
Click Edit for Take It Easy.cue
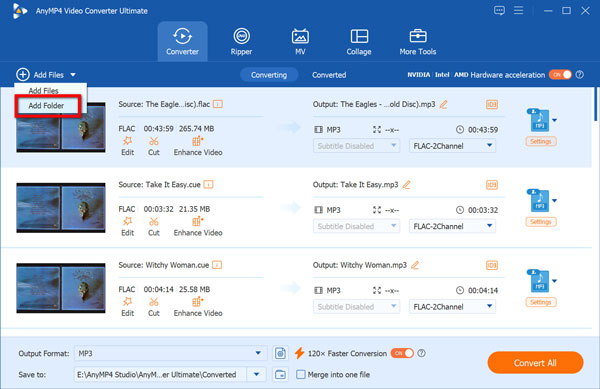127,226
